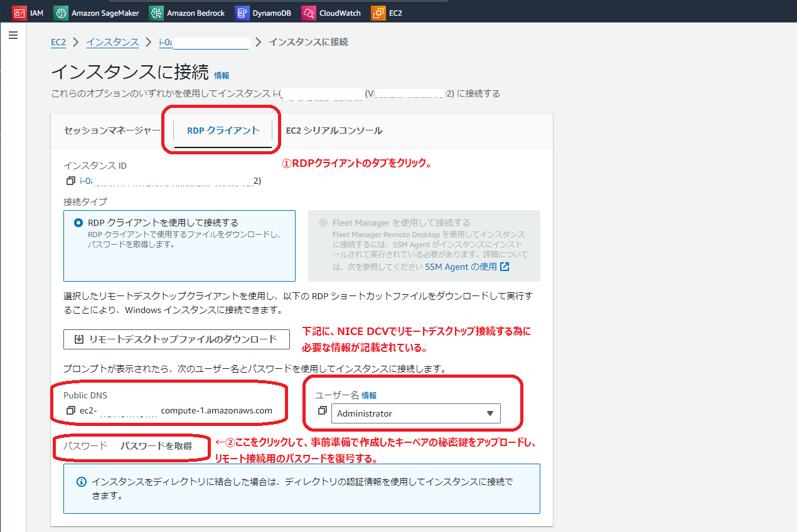Click the DynamoDB label in favorites bar

coord(272,13)
